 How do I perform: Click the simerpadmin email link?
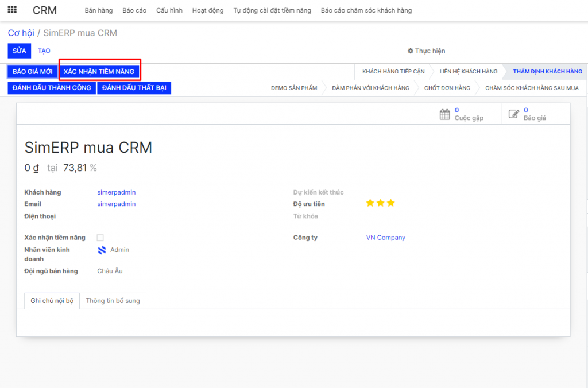[116, 204]
